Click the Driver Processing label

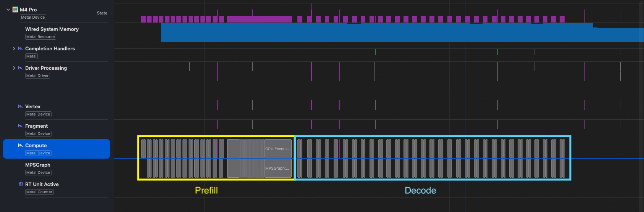[x=46, y=68]
